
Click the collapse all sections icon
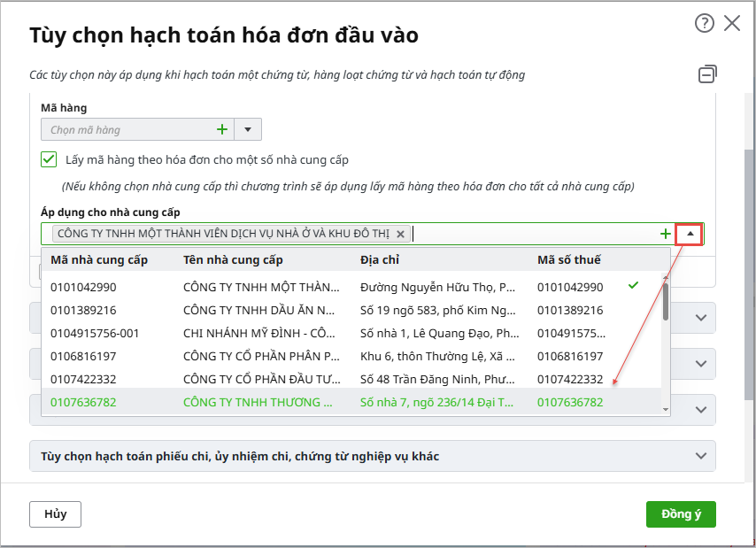707,74
